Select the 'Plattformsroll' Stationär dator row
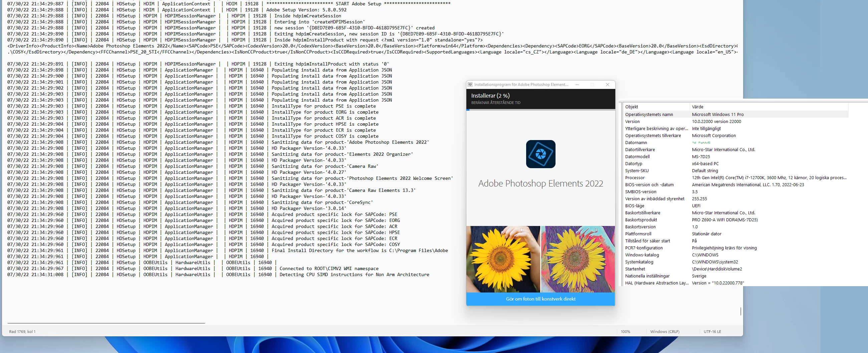The height and width of the screenshot is (353, 868). (x=735, y=234)
